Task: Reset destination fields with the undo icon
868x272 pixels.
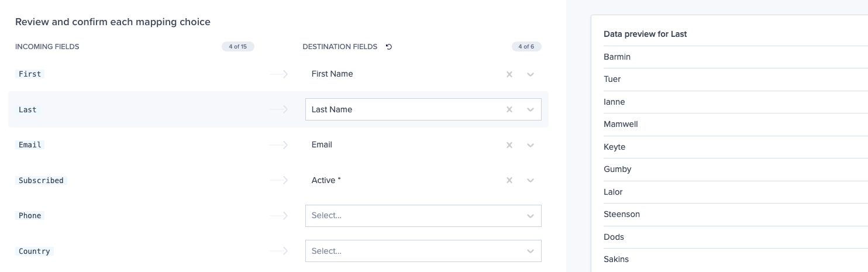Action: (x=389, y=47)
